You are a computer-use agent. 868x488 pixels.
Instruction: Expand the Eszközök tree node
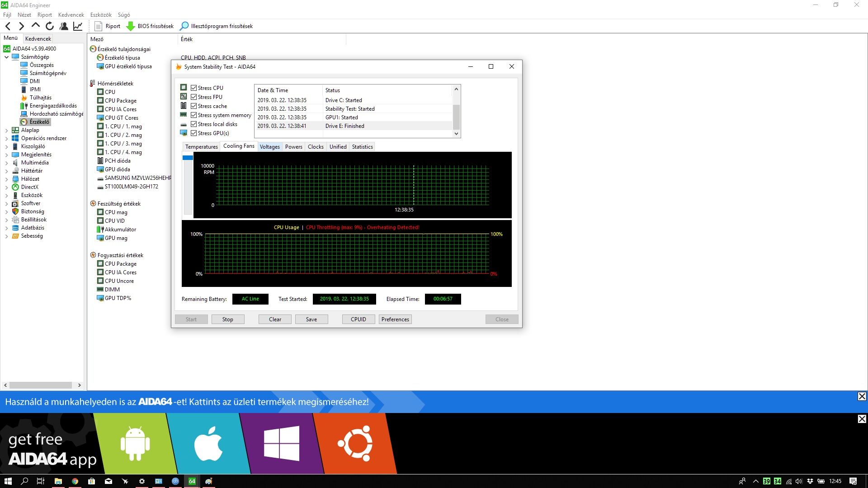click(x=6, y=195)
